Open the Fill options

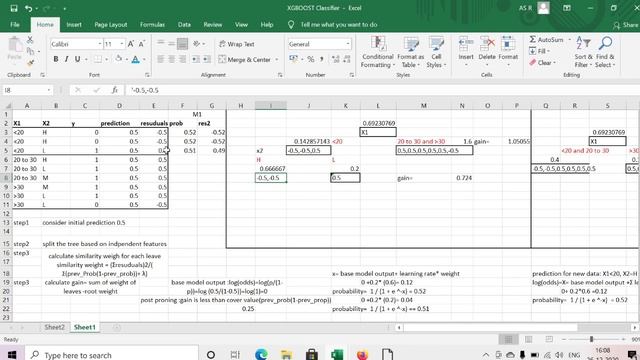click(539, 51)
